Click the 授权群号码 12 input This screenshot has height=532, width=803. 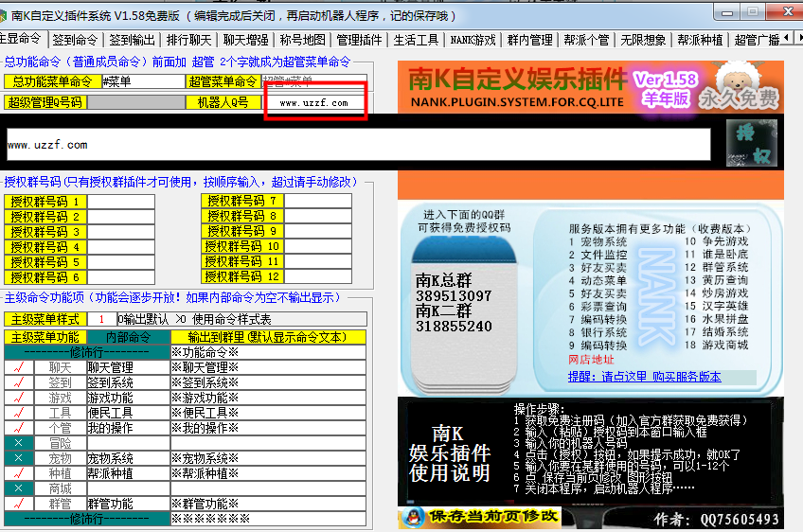click(318, 276)
